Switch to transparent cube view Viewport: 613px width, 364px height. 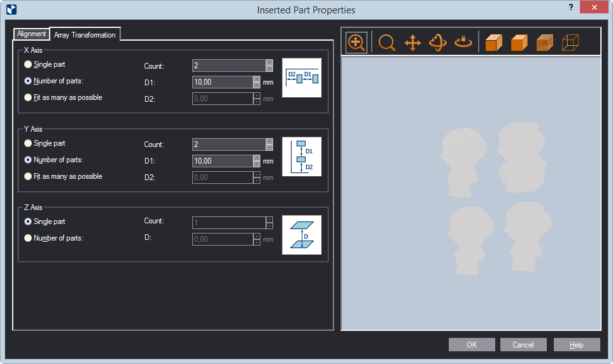point(545,43)
